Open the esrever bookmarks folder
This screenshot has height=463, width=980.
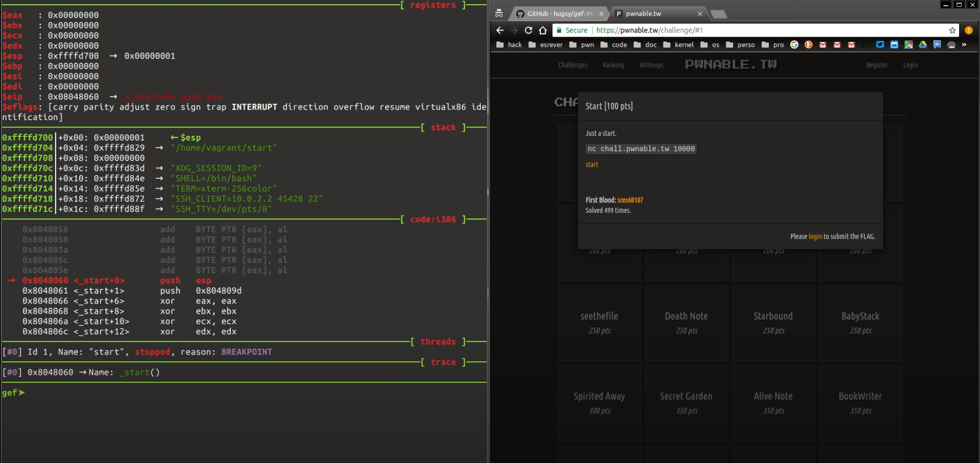coord(546,45)
